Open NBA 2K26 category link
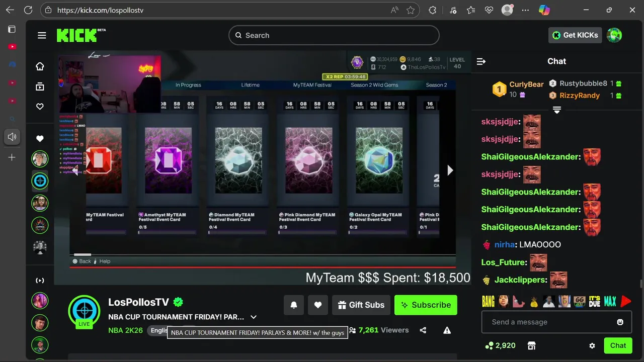Screen dimensions: 644x362 click(x=125, y=330)
